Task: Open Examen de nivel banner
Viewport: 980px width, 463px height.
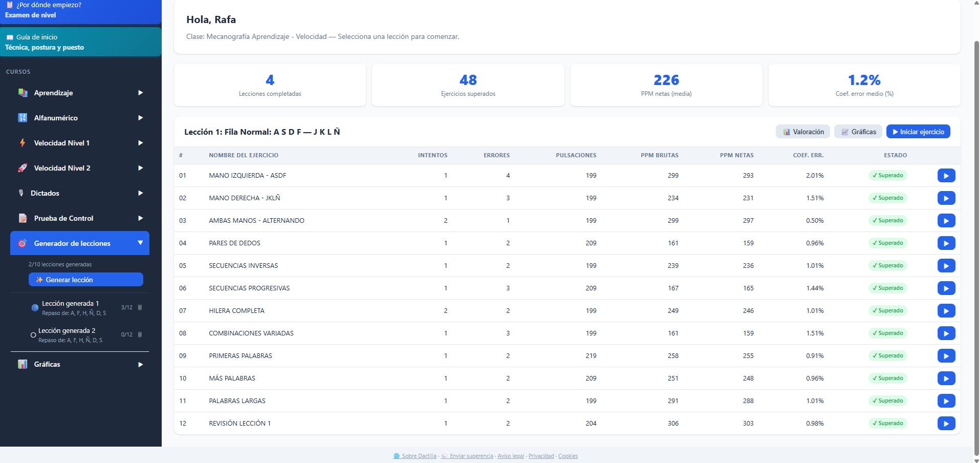Action: pos(81,11)
